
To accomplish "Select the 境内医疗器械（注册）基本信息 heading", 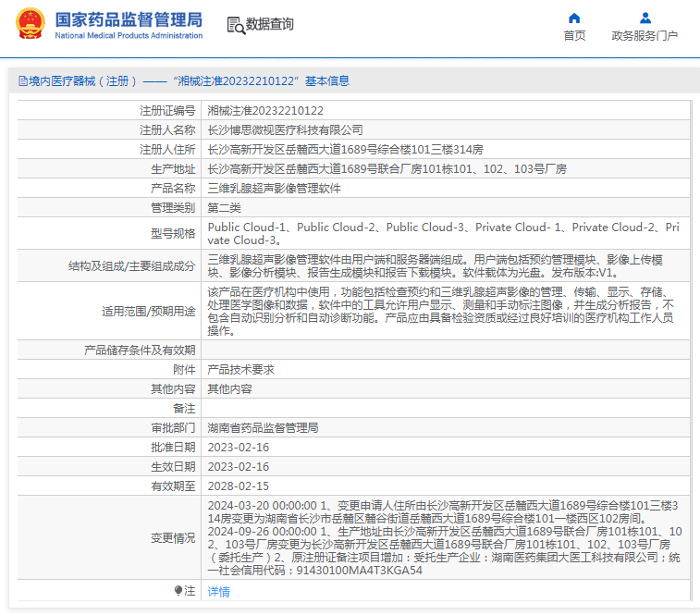I will [x=184, y=80].
